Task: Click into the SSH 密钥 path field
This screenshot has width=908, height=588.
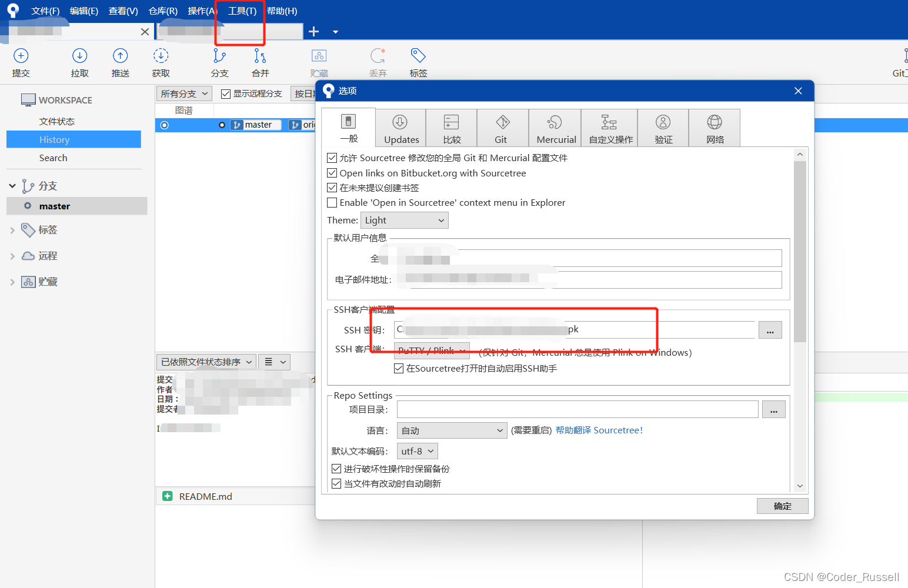Action: 575,330
